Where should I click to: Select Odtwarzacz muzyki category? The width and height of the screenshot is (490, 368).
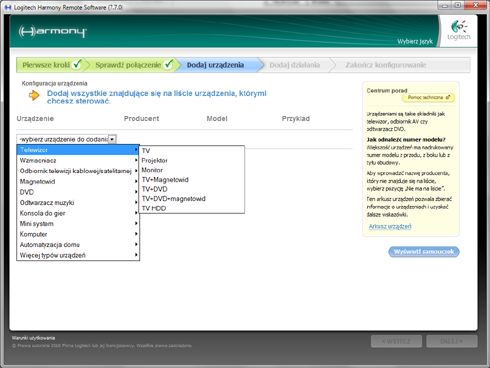[78, 203]
